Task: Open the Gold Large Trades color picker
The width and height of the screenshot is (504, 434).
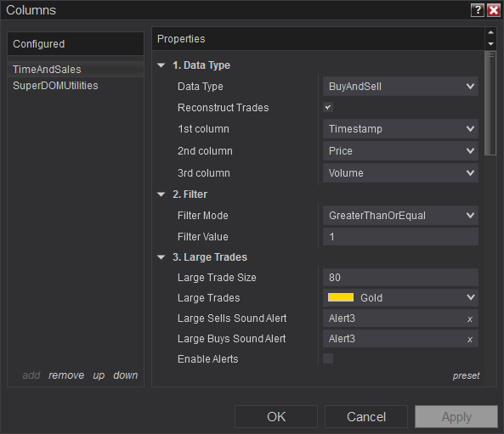Action: pyautogui.click(x=400, y=298)
